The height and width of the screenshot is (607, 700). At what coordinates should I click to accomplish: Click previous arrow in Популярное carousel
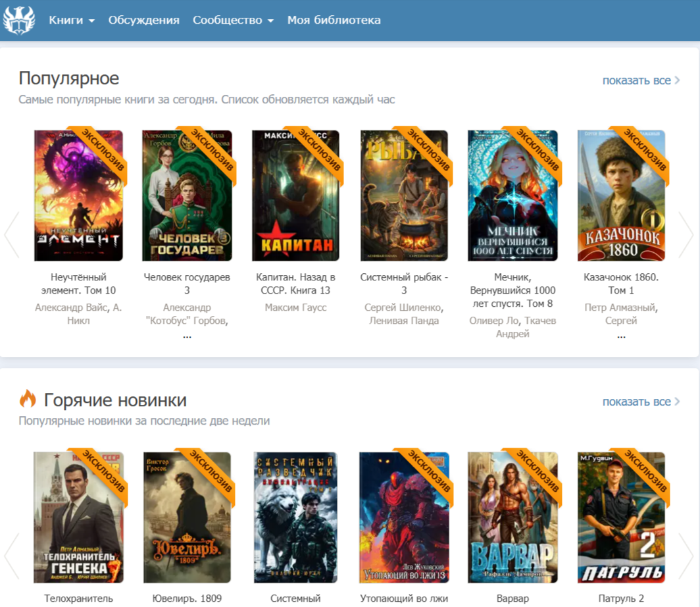[12, 234]
